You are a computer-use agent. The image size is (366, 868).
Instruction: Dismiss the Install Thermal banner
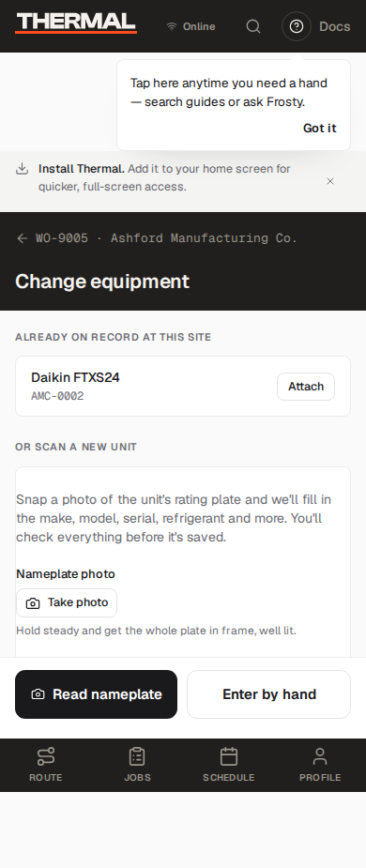(x=330, y=181)
